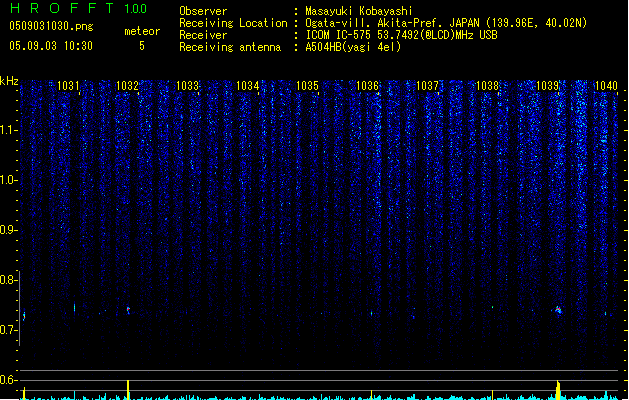
Task: Click the 1032 time marker
Action: click(x=128, y=86)
